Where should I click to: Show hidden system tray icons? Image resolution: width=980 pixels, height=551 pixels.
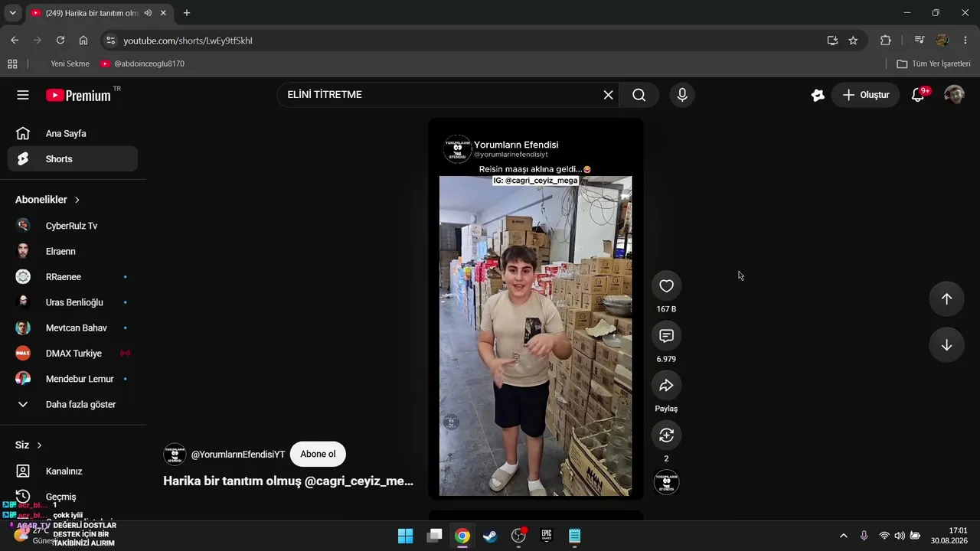pyautogui.click(x=844, y=536)
